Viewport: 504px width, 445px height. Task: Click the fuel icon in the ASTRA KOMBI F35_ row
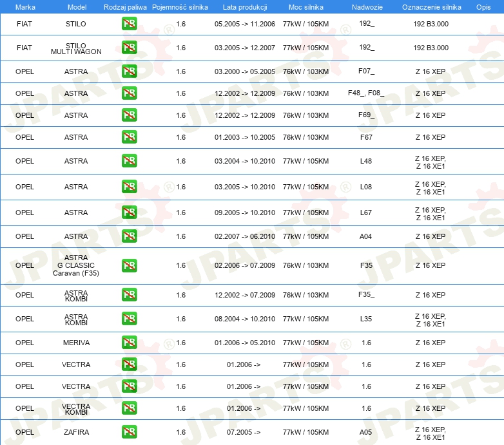pyautogui.click(x=129, y=295)
